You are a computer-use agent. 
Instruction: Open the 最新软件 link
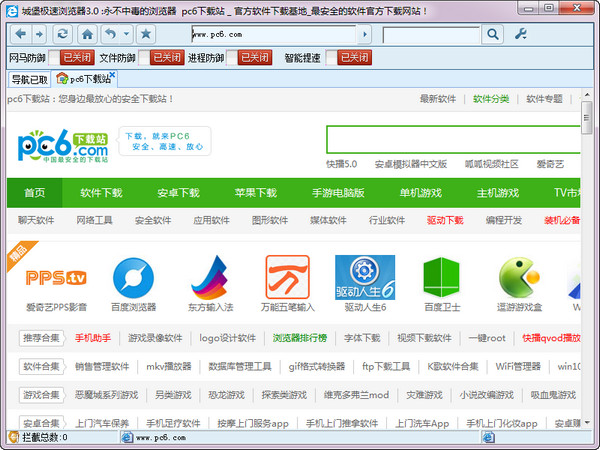pyautogui.click(x=438, y=99)
